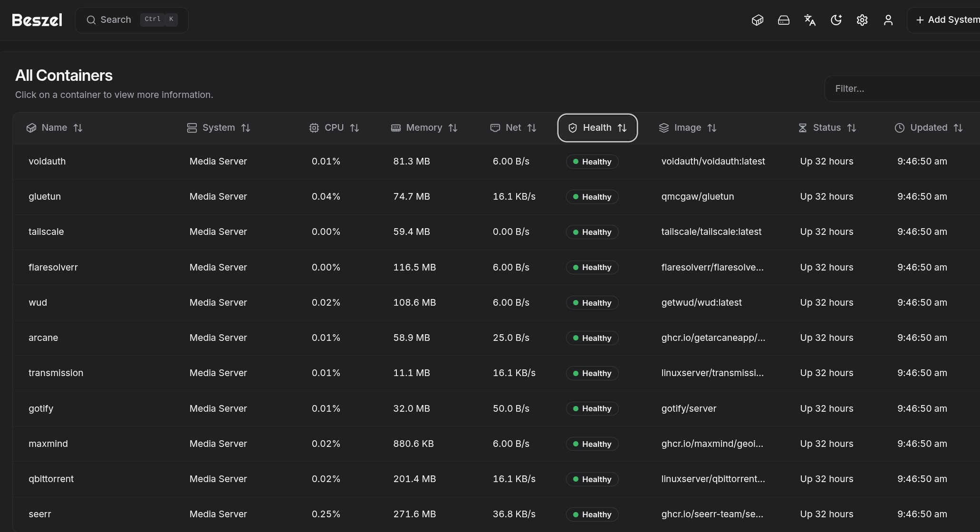The height and width of the screenshot is (532, 980).
Task: Open the S.M.A.R.T. disk drive icon
Action: [x=784, y=20]
